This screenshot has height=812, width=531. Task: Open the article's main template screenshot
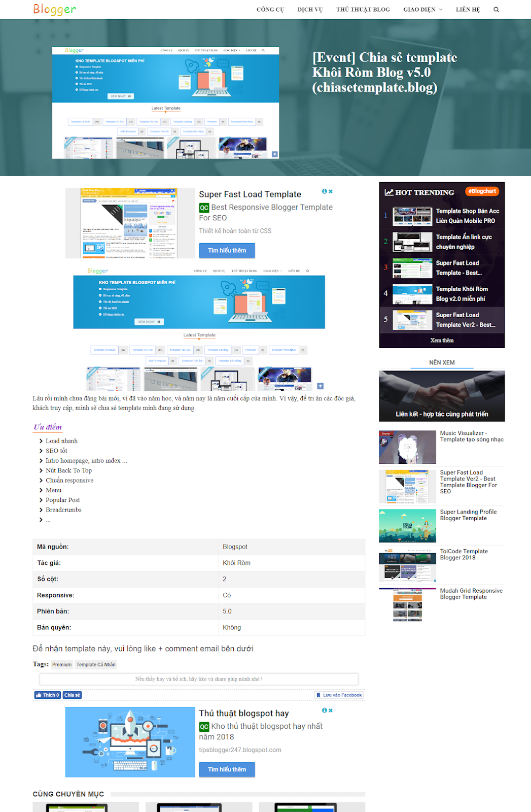(x=199, y=328)
